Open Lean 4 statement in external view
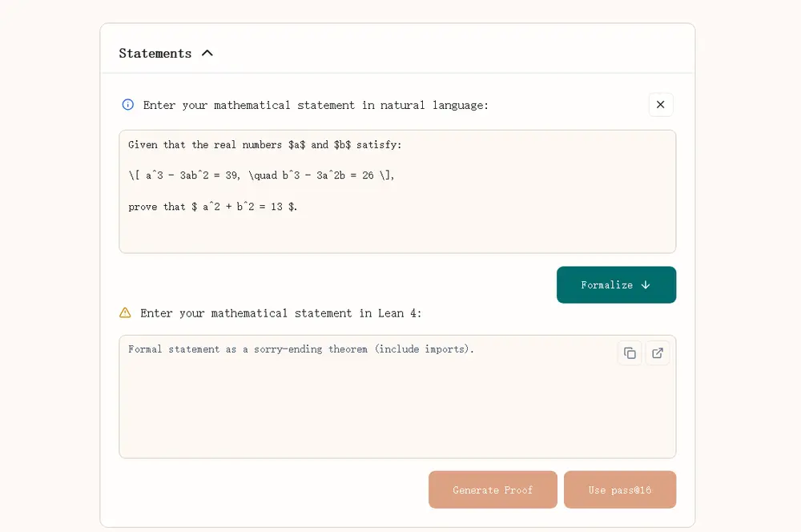The image size is (801, 532). coord(658,353)
